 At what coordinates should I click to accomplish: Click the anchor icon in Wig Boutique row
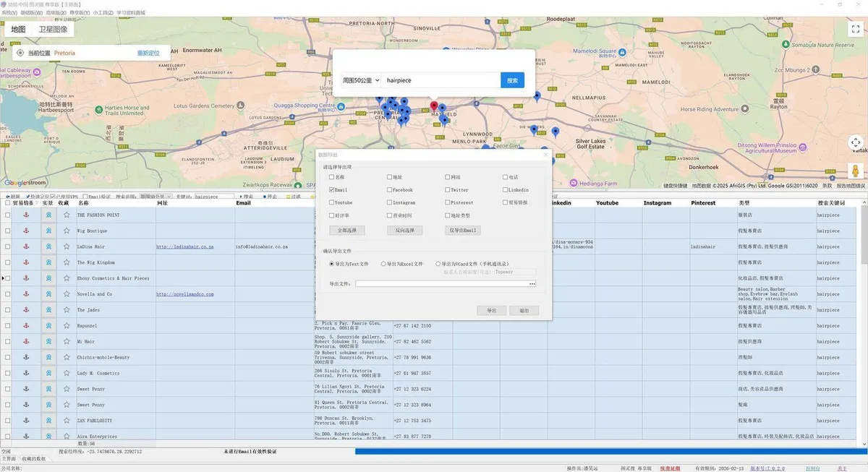tap(26, 231)
